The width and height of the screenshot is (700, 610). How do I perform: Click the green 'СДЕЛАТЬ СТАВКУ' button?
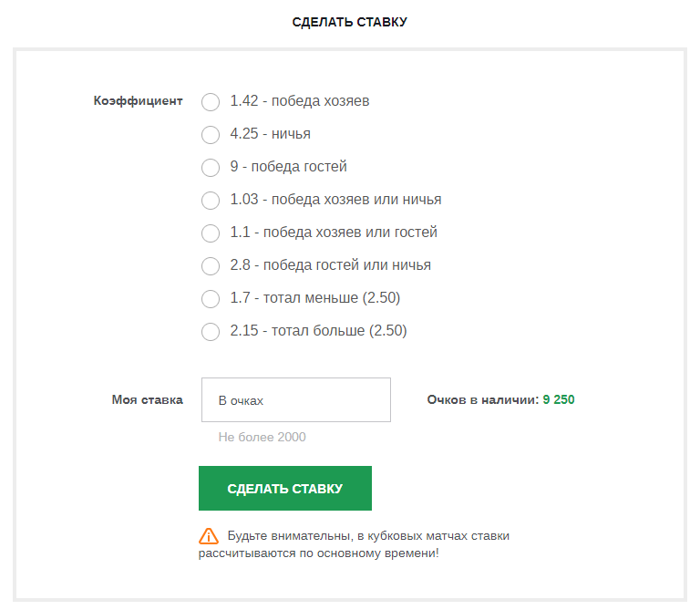pos(284,488)
